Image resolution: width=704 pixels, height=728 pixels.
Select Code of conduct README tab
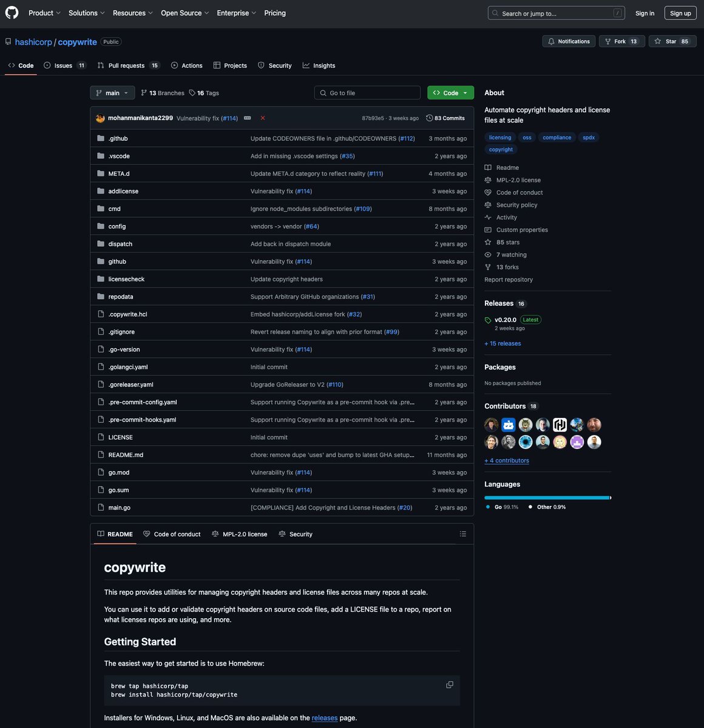click(x=172, y=534)
